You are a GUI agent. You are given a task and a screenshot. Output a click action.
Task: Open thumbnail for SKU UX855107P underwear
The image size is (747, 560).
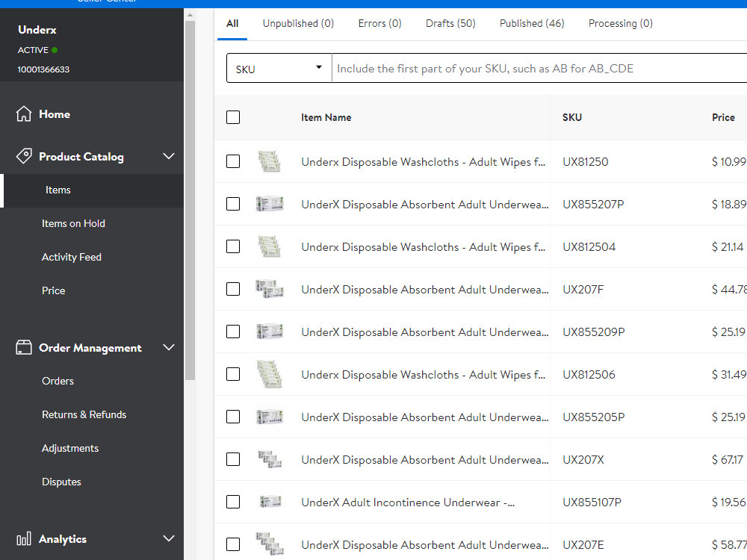pos(270,502)
